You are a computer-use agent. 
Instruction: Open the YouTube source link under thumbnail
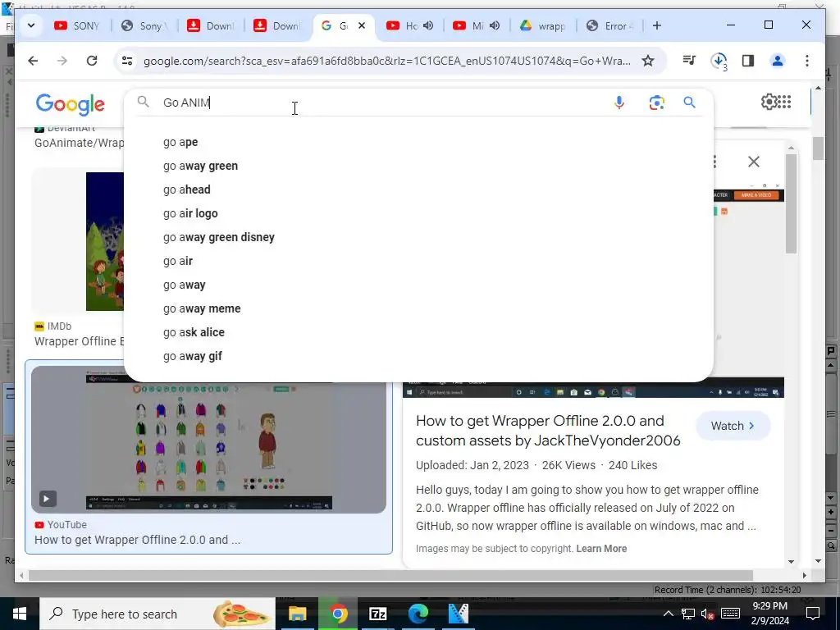coord(66,525)
